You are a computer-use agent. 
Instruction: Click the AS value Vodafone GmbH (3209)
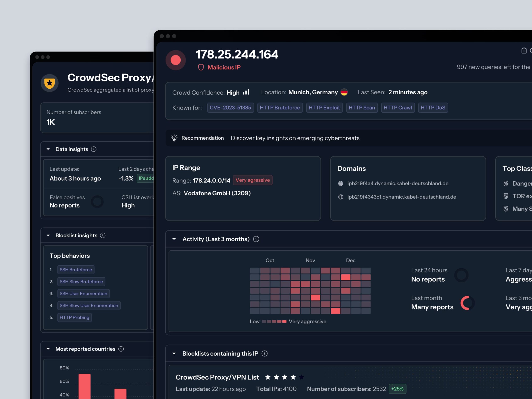217,193
